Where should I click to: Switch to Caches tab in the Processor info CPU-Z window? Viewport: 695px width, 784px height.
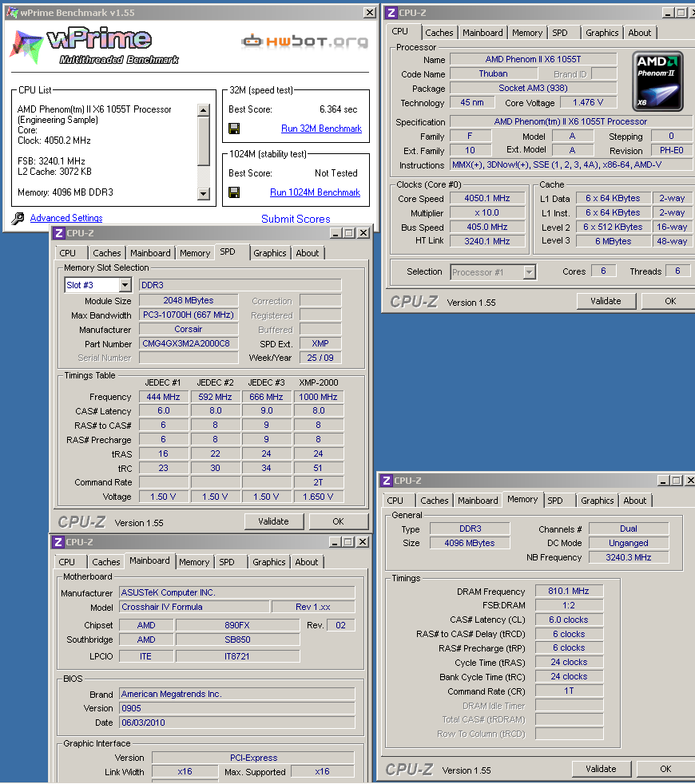(439, 33)
